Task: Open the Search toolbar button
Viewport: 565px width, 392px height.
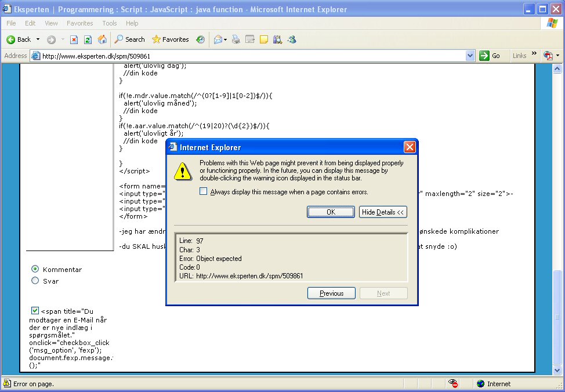Action: click(x=130, y=39)
